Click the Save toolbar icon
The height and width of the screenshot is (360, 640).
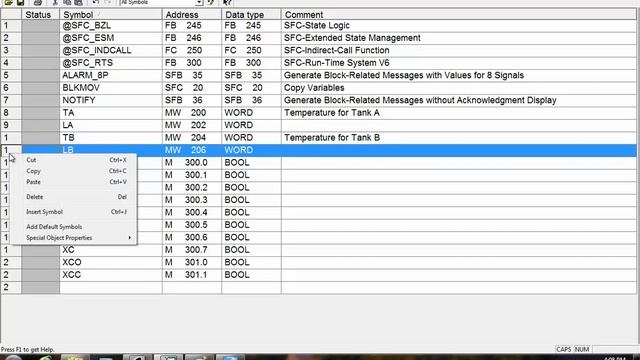tap(20, 2)
